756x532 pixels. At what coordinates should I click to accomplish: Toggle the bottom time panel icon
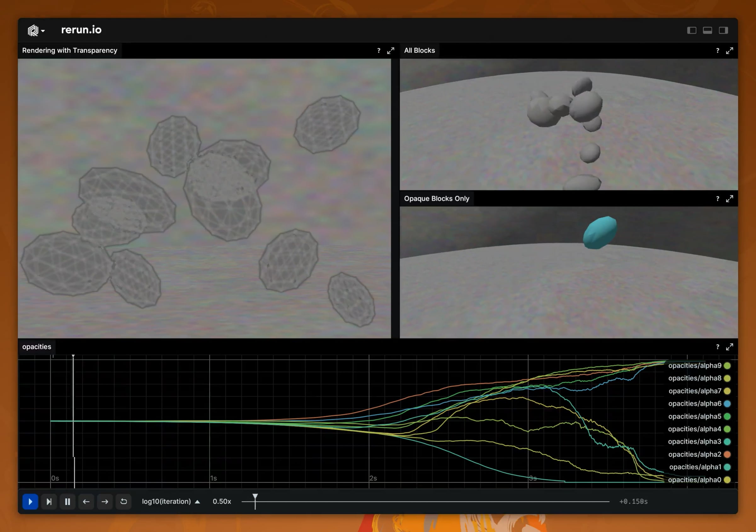point(707,30)
